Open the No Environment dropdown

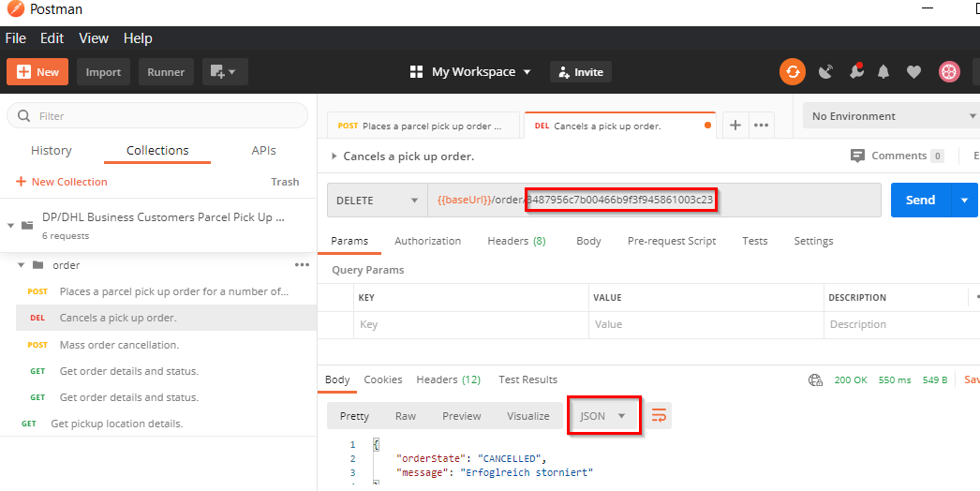(x=890, y=116)
